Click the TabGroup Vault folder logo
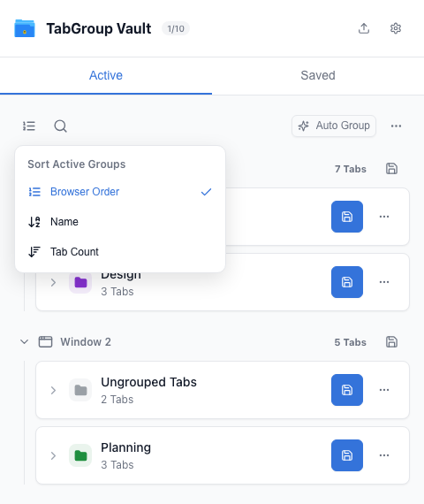 [25, 28]
